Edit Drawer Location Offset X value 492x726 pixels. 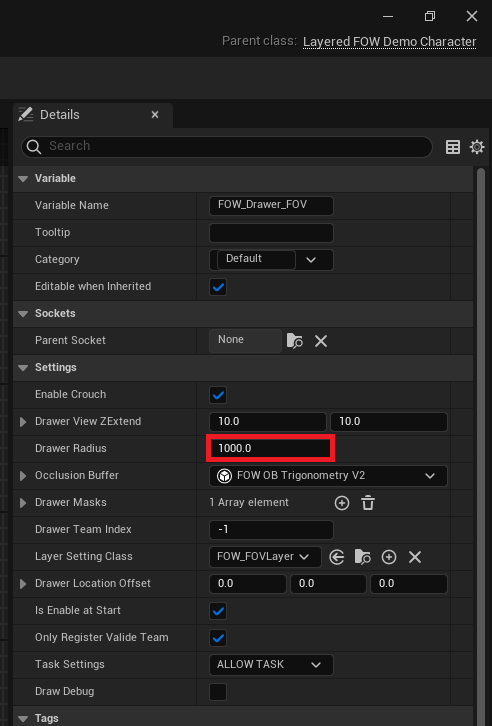coord(248,584)
